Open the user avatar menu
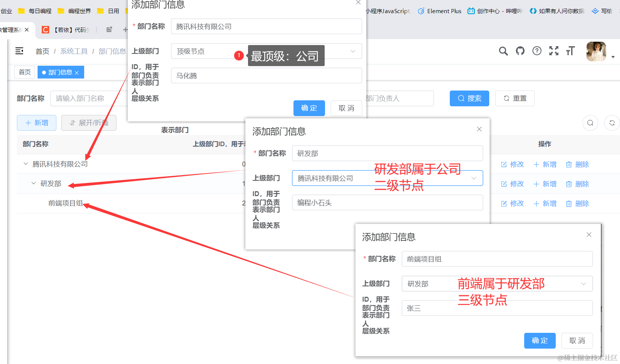Image resolution: width=620 pixels, height=364 pixels. 596,51
